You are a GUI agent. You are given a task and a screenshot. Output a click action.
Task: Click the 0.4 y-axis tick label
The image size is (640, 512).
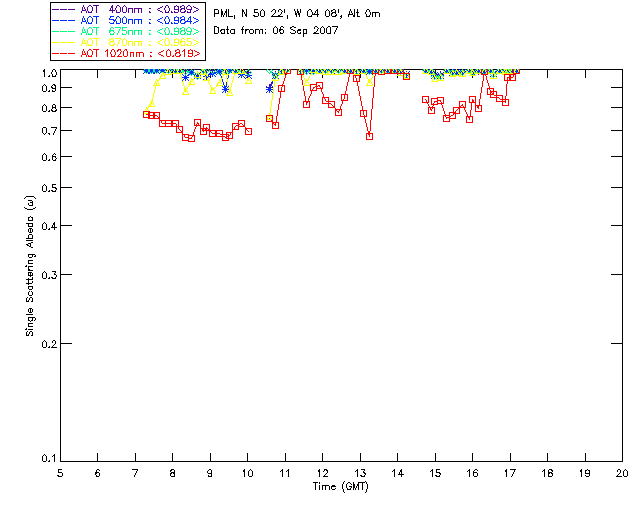point(49,226)
